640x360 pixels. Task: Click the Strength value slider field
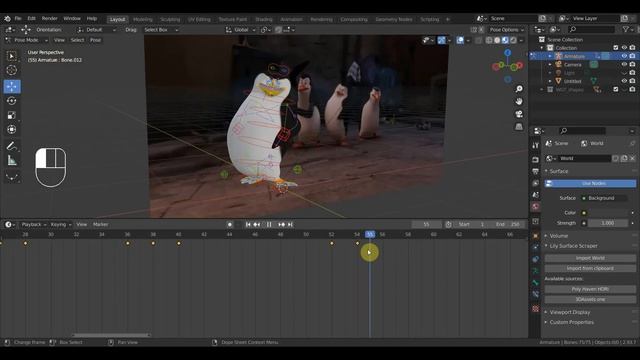608,223
